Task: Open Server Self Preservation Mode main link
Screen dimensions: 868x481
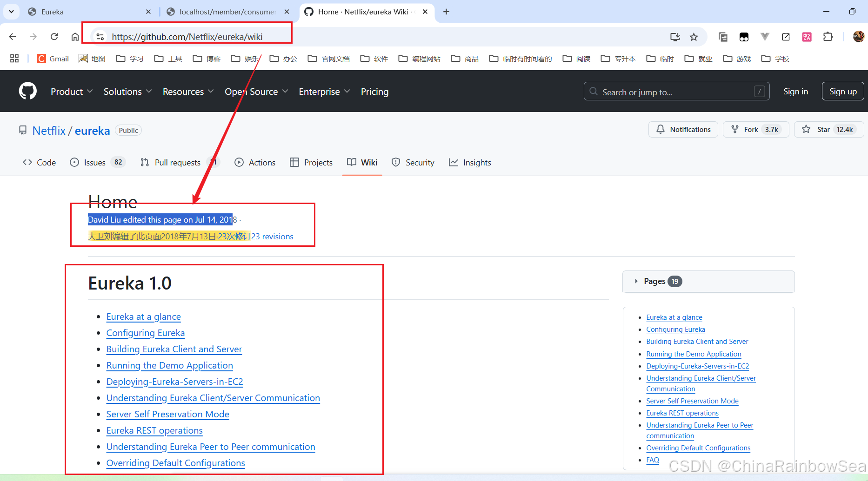Action: pos(167,414)
